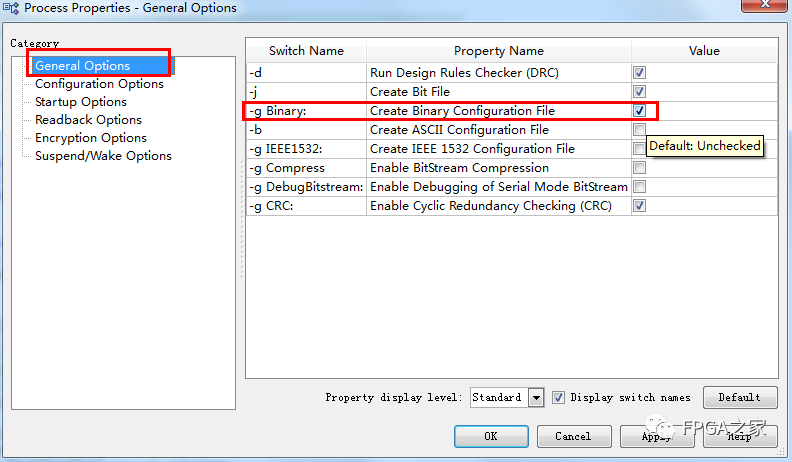The image size is (792, 462).
Task: Toggle Run Design Rules Checker checkbox
Action: click(x=639, y=73)
